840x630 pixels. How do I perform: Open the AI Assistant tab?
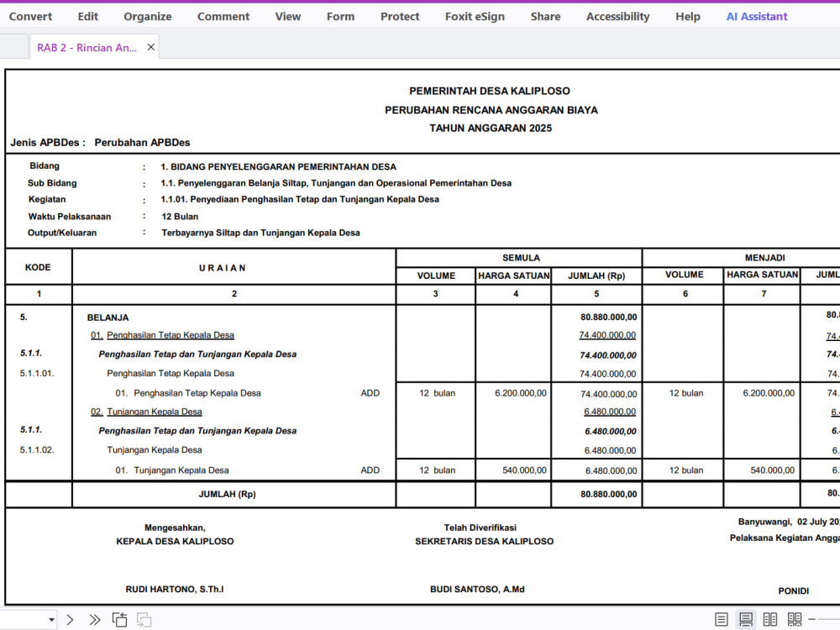[757, 17]
